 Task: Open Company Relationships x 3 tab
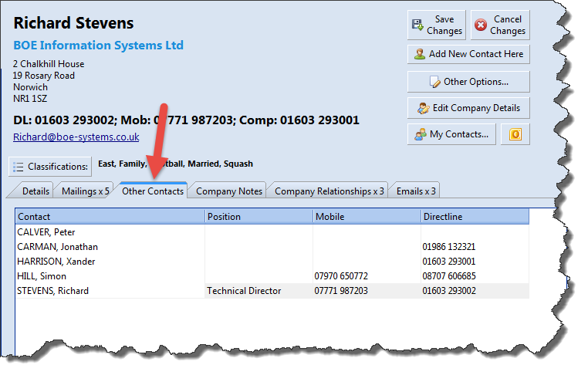coord(329,191)
